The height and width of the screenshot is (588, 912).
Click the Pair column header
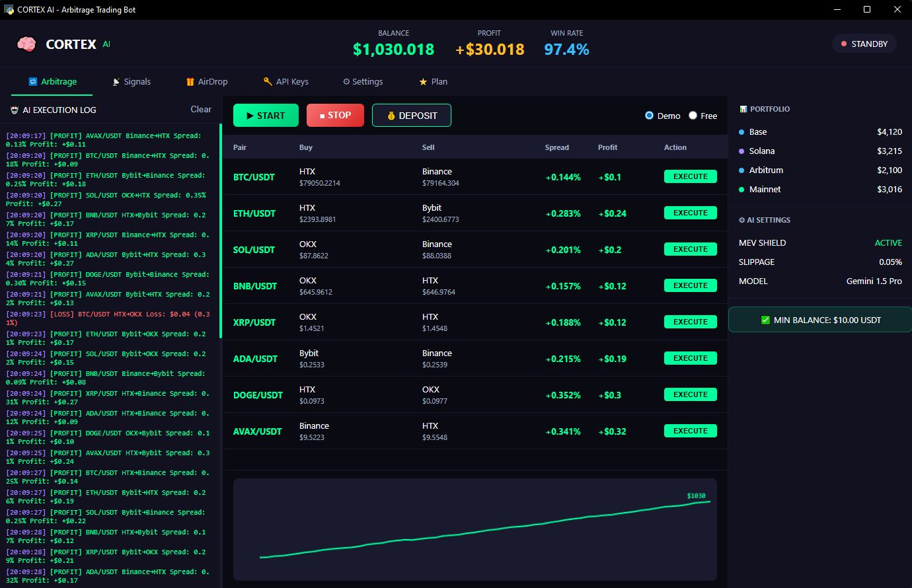pyautogui.click(x=240, y=147)
